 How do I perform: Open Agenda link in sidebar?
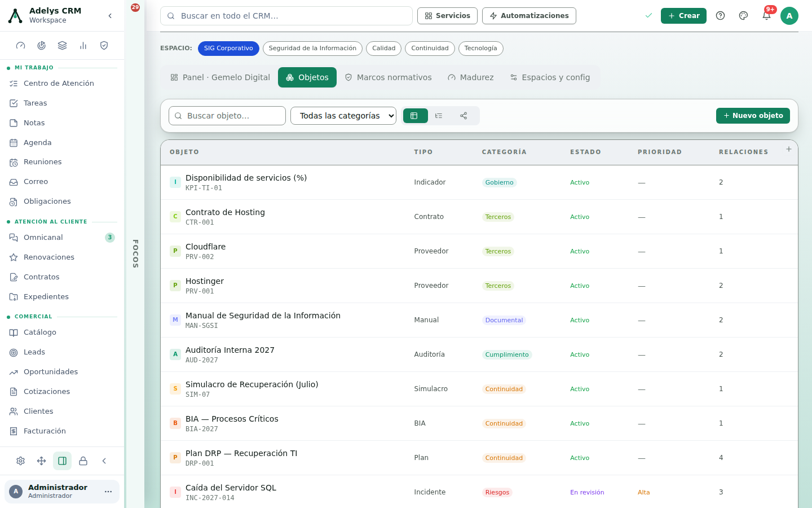pyautogui.click(x=62, y=143)
